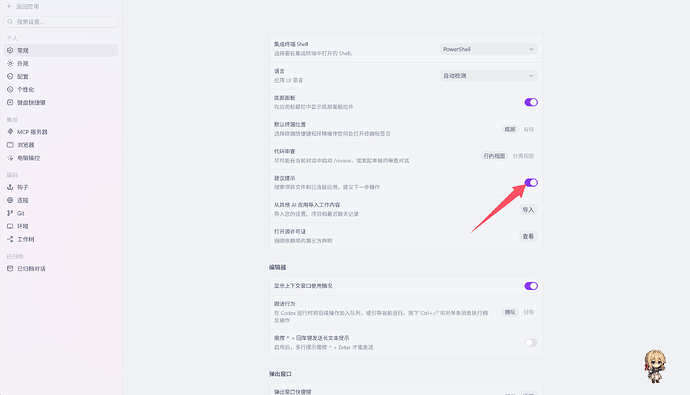The width and height of the screenshot is (690, 395).
Task: Click the sun icon for 外观
Action: [10, 63]
